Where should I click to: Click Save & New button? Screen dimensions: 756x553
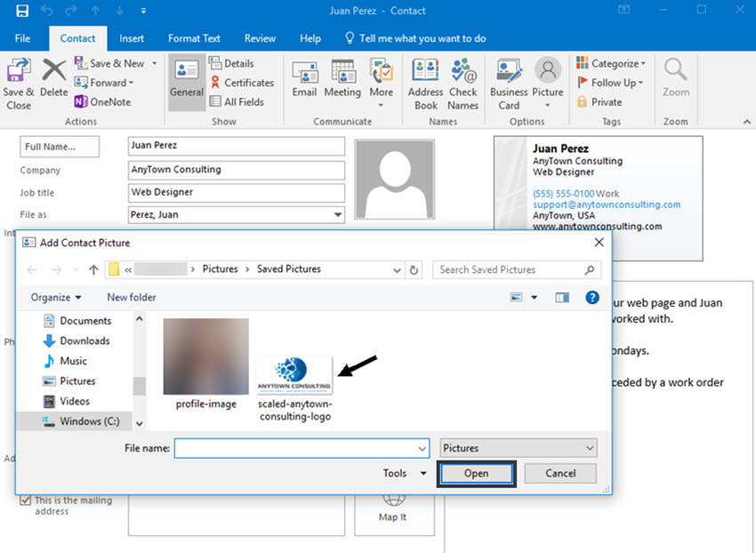pos(109,63)
